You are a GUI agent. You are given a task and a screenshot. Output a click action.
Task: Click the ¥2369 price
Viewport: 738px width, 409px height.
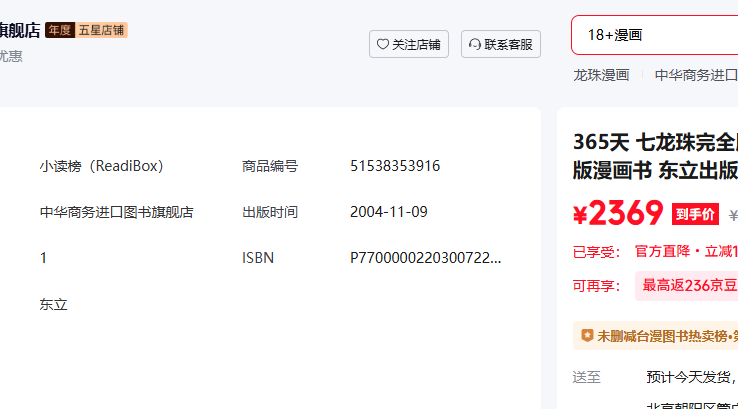618,213
